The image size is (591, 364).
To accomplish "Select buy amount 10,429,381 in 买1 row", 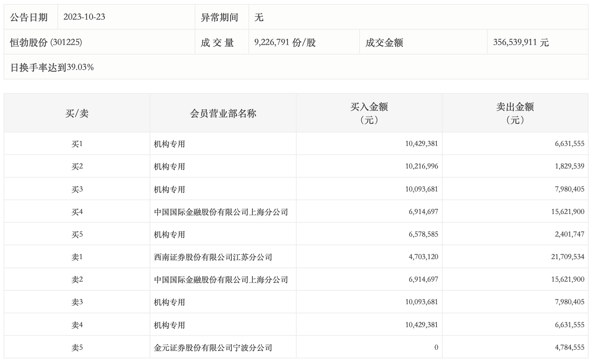I will [x=421, y=144].
